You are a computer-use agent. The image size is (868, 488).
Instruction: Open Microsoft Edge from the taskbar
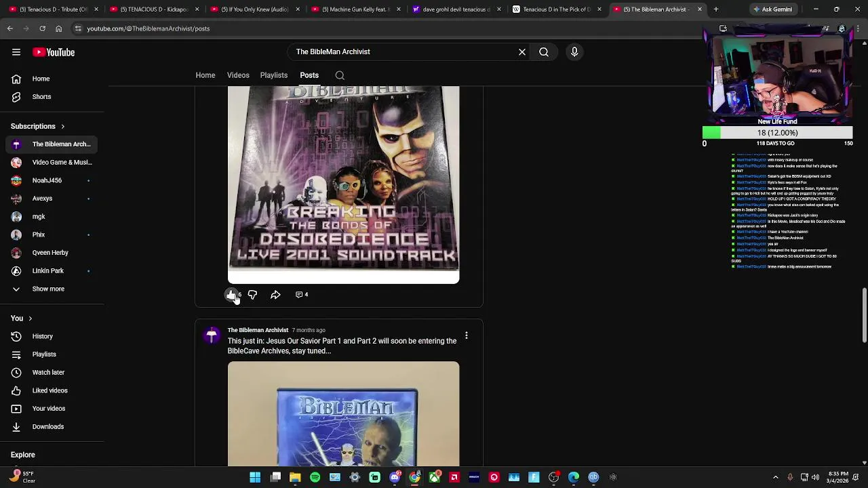pyautogui.click(x=574, y=477)
